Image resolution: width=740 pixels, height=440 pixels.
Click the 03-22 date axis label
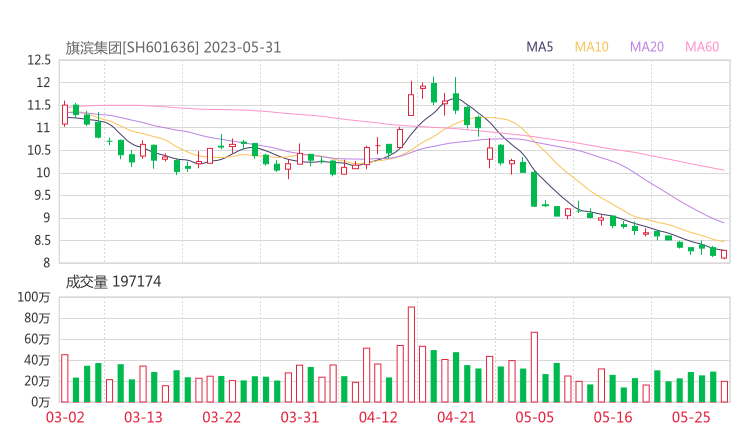click(221, 417)
